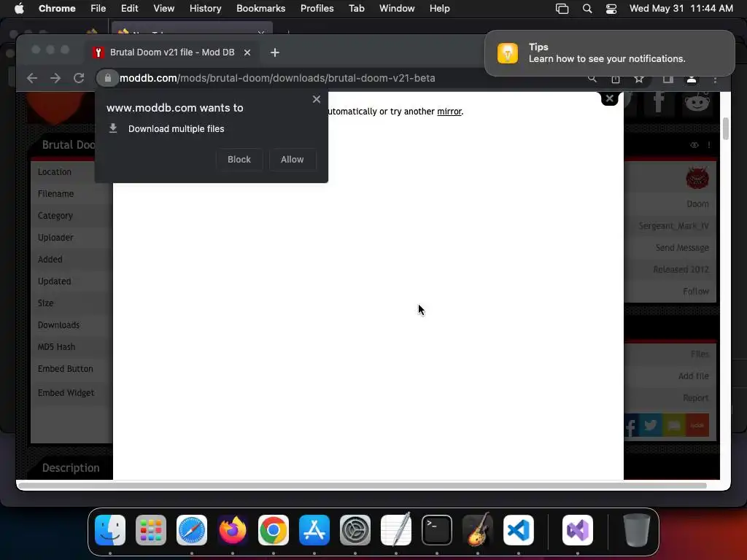Click the Chrome back arrow
This screenshot has height=560, width=747.
[x=32, y=78]
